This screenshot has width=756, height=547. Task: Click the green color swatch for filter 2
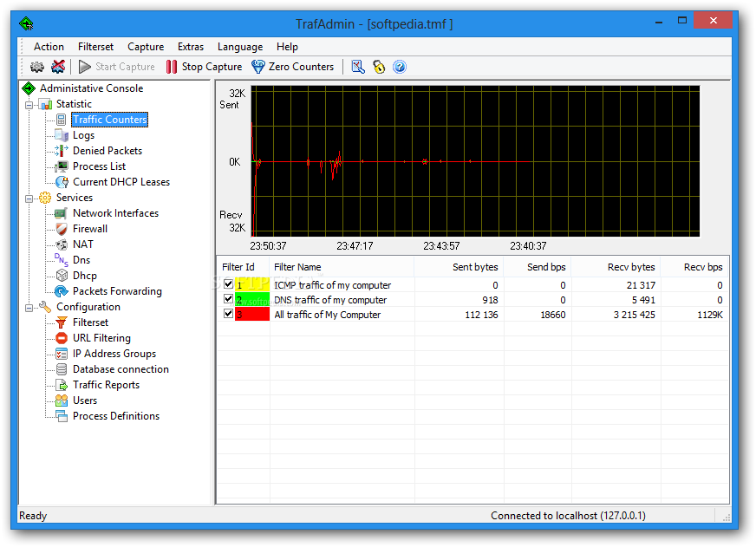pyautogui.click(x=252, y=299)
